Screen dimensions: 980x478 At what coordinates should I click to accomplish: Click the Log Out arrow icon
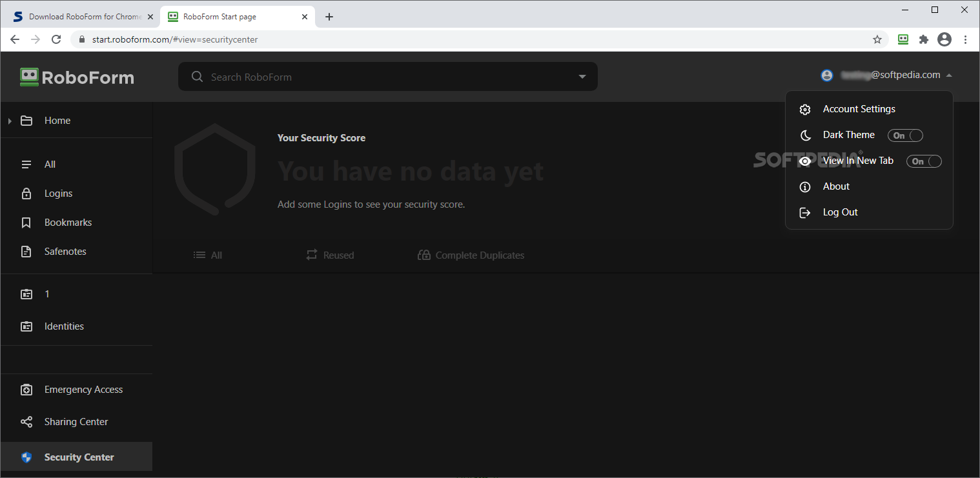[x=805, y=213]
